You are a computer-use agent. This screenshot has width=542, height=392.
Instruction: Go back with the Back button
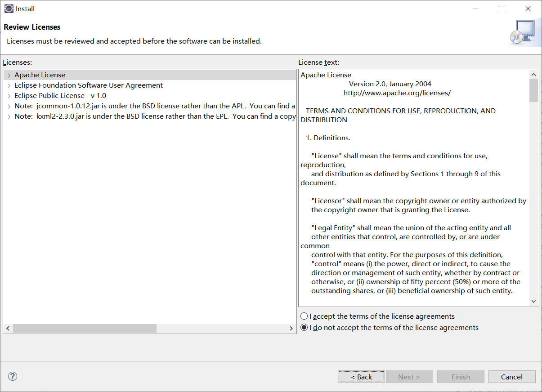[361, 377]
